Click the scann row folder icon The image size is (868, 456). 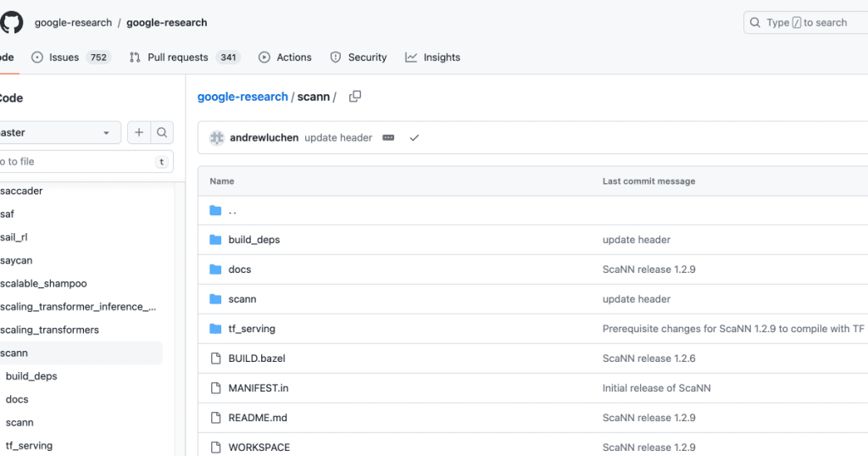pyautogui.click(x=216, y=299)
